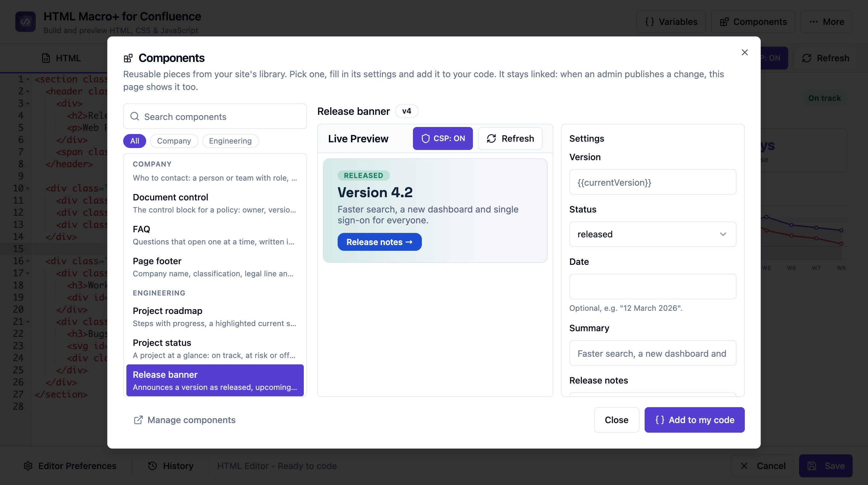This screenshot has width=868, height=485.
Task: Collapse code fold arrow on line 10
Action: pyautogui.click(x=28, y=188)
